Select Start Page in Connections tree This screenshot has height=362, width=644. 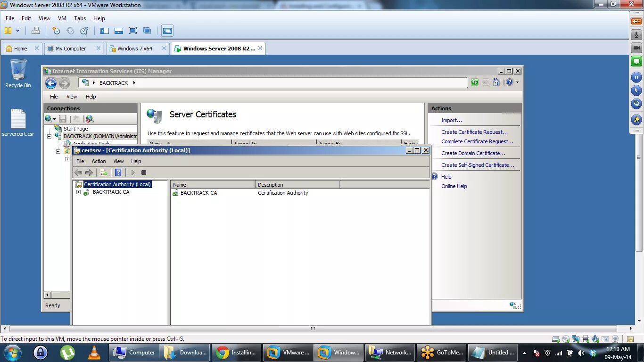75,129
